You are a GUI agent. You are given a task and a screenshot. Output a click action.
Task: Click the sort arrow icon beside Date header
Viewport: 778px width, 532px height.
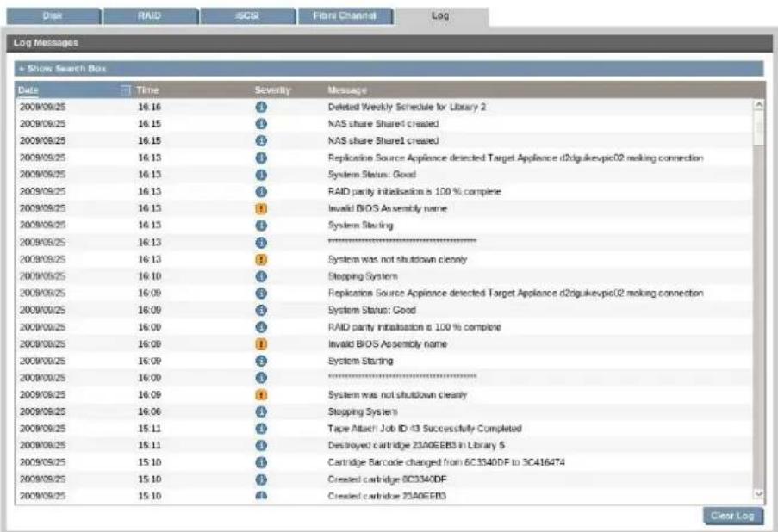(x=126, y=90)
